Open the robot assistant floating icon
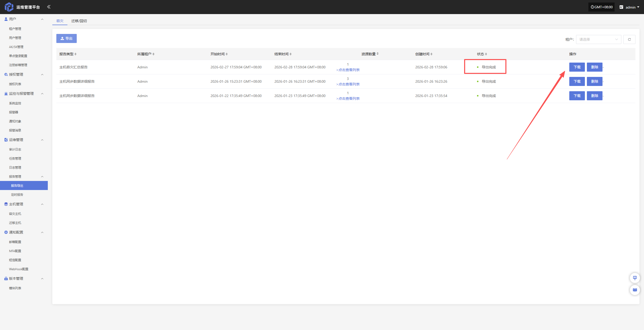 click(x=635, y=278)
